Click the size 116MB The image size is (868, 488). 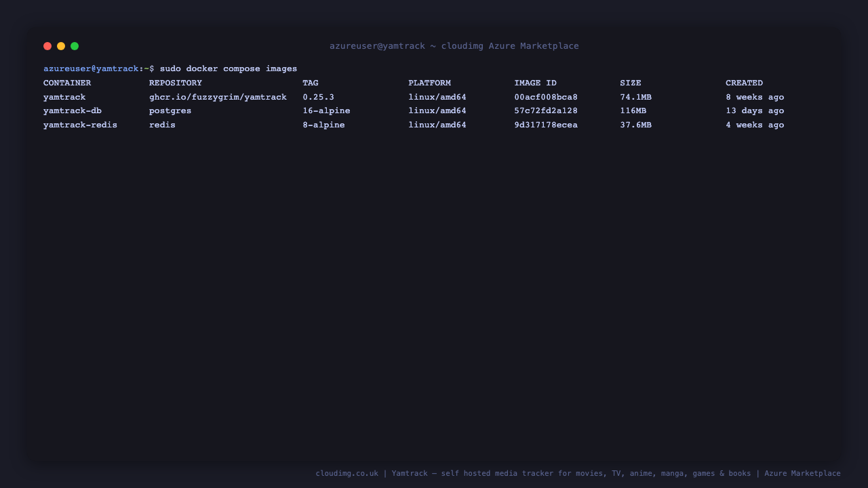[633, 111]
